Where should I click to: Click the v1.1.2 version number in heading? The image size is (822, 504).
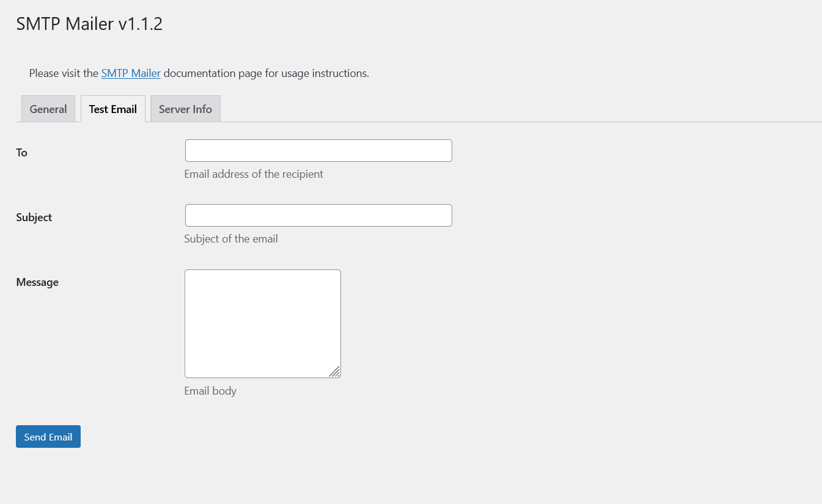click(141, 24)
